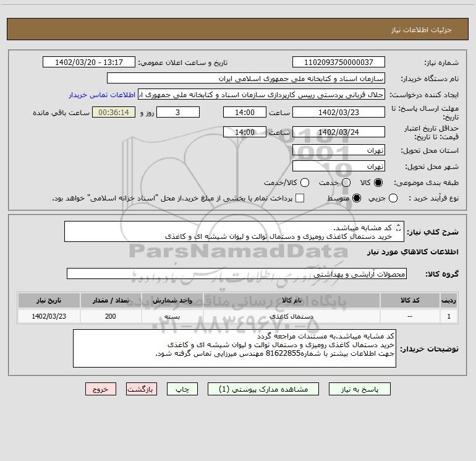Select the کالا radio button
Screen dimensions: 476x461
coord(378,183)
